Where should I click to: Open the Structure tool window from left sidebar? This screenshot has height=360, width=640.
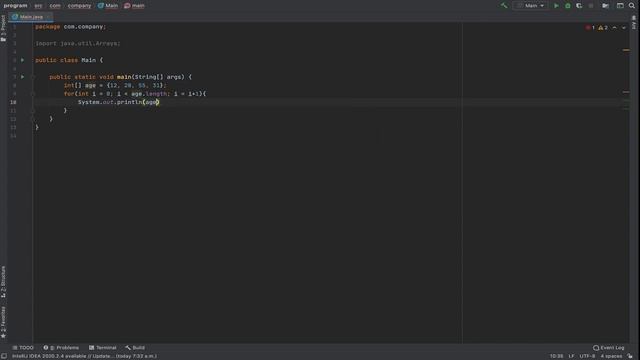click(3, 282)
